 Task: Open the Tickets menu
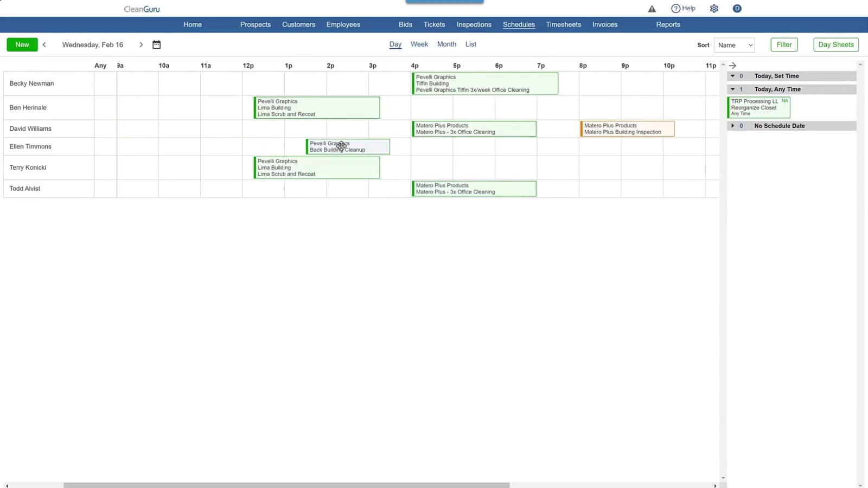point(434,24)
